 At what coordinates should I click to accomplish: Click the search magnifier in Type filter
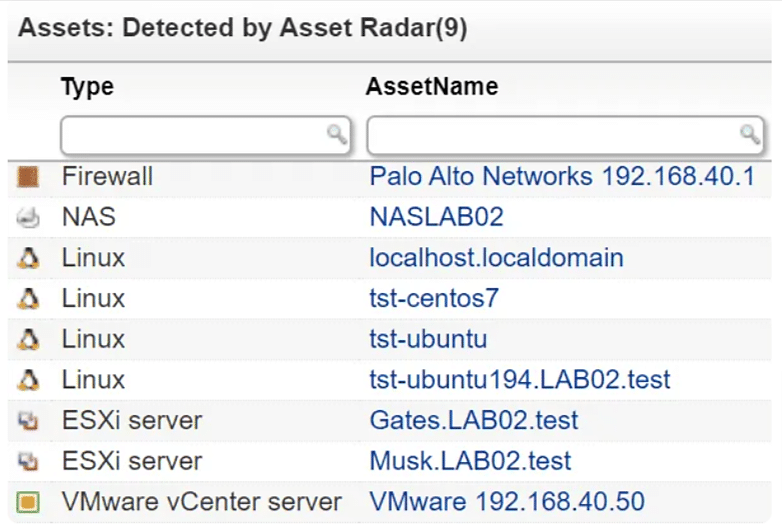[338, 134]
